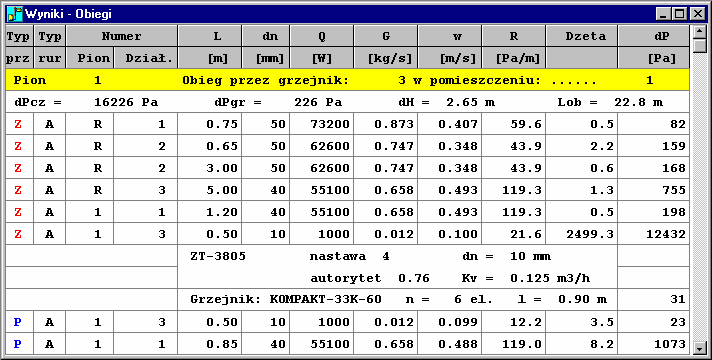Click the Q column header
712x360 pixels.
coord(321,36)
